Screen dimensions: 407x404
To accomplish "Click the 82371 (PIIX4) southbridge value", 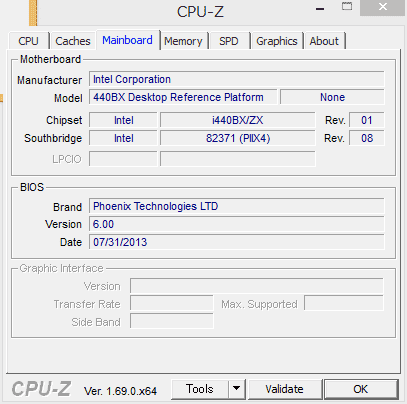I will pyautogui.click(x=237, y=138).
